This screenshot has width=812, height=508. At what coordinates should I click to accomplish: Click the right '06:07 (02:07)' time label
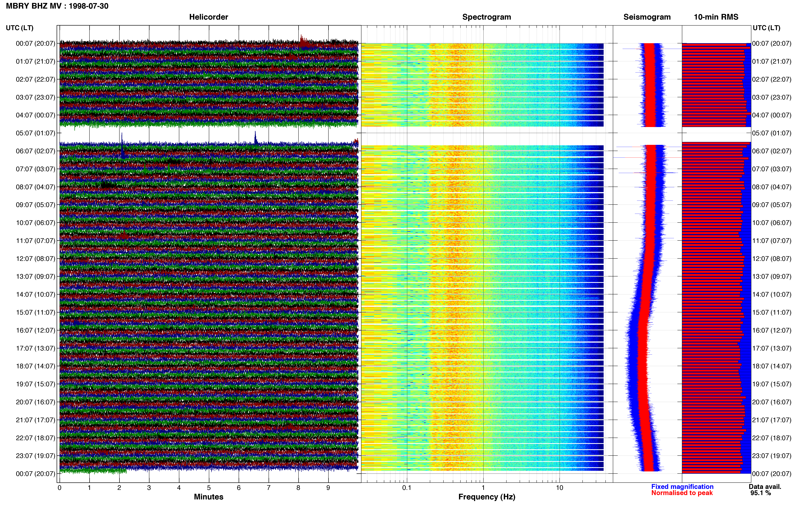tap(772, 151)
